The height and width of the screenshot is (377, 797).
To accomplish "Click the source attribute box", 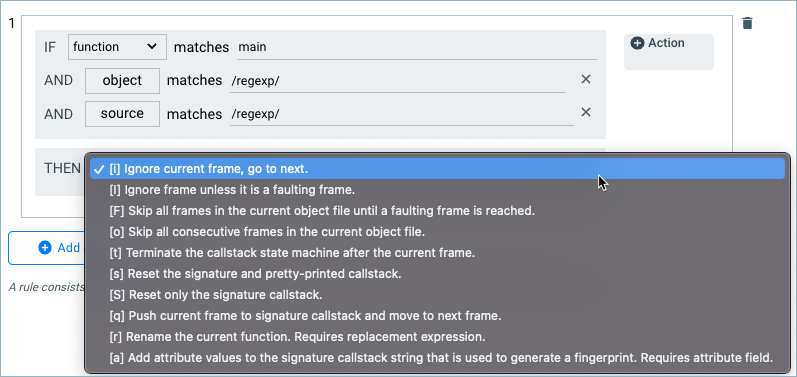I will tap(122, 113).
